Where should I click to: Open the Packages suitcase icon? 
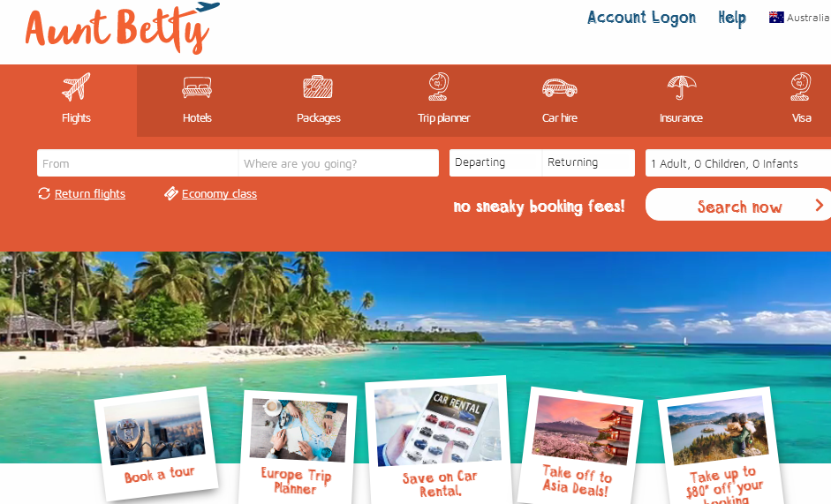point(318,87)
